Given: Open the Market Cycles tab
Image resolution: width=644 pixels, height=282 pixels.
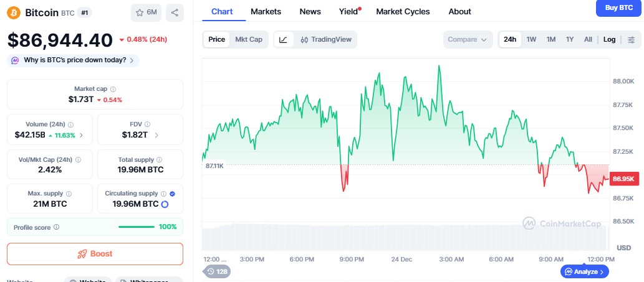Looking at the screenshot, I should [403, 11].
